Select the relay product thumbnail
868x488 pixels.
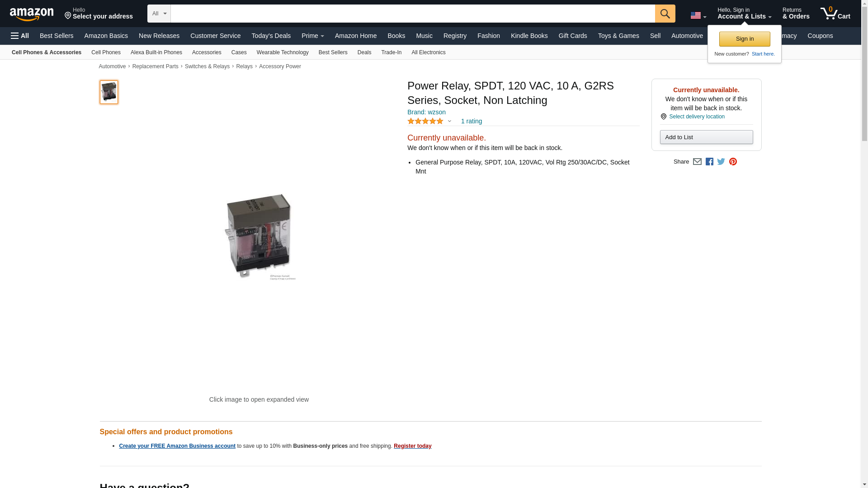tap(109, 92)
